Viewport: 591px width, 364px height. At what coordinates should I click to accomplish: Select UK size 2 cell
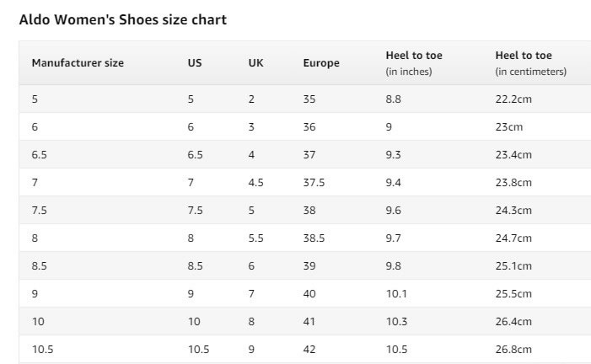click(x=251, y=99)
